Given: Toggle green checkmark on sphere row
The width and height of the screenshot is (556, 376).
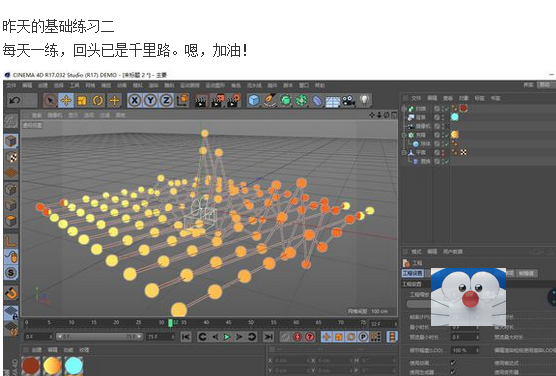Looking at the screenshot, I should [x=446, y=144].
